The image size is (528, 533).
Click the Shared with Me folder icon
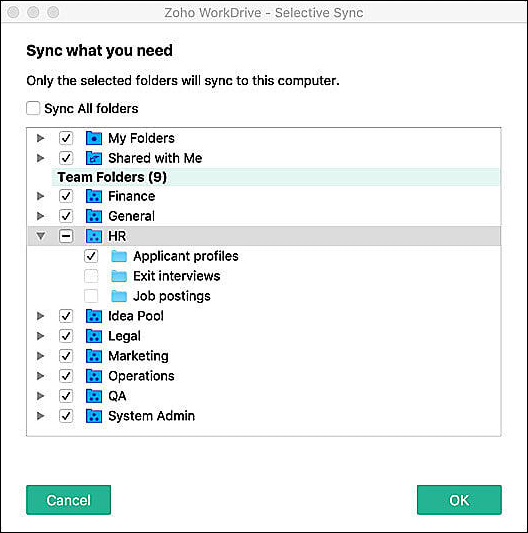point(94,158)
